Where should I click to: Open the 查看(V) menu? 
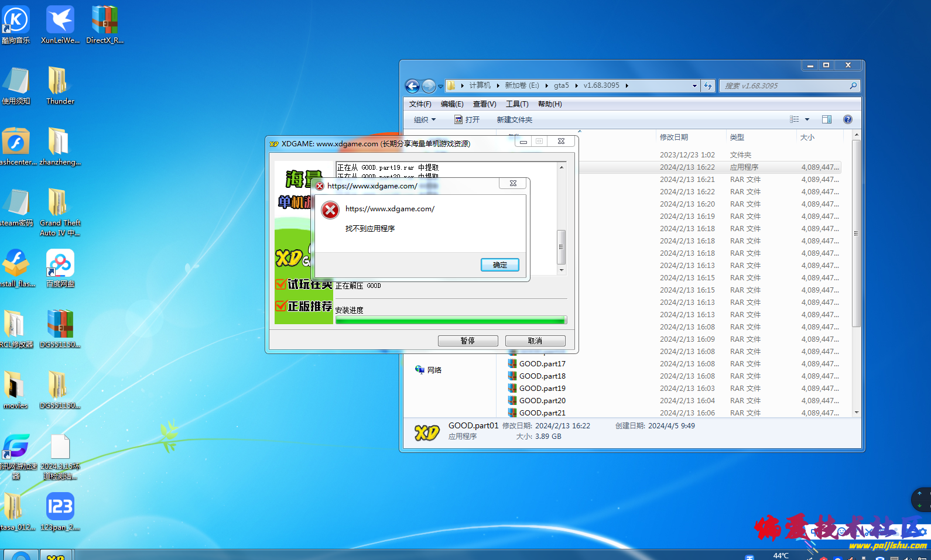pyautogui.click(x=484, y=104)
